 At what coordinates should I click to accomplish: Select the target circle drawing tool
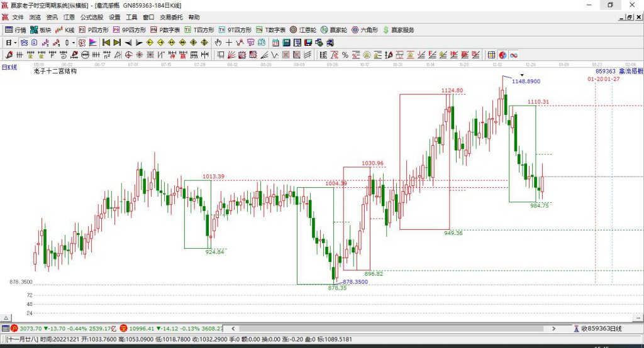(x=128, y=55)
